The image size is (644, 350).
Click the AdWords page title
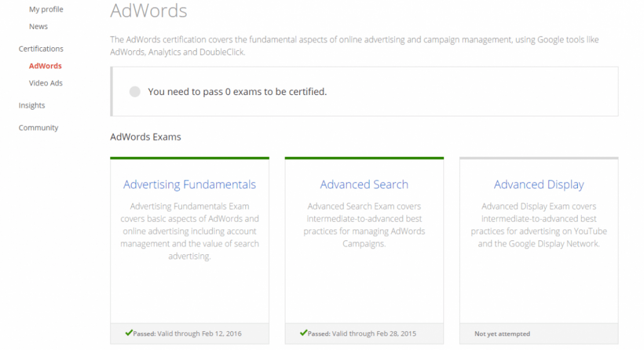click(148, 11)
